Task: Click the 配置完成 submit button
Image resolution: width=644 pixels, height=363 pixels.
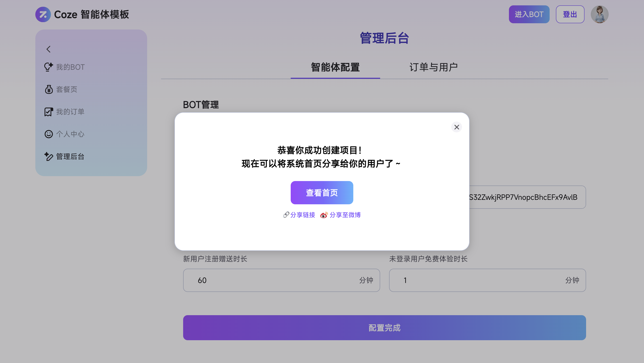Action: click(x=384, y=327)
